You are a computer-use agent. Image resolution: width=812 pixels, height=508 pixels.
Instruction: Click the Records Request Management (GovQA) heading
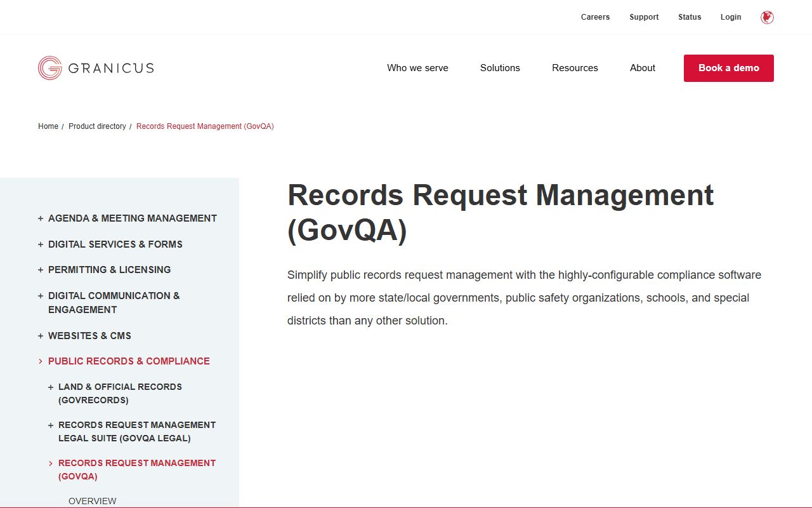[x=501, y=213]
